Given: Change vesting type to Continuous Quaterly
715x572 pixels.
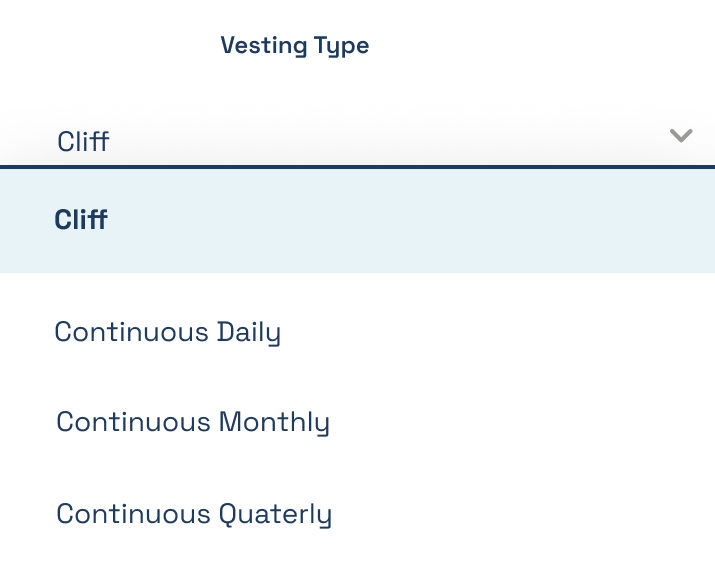Looking at the screenshot, I should pyautogui.click(x=358, y=514).
